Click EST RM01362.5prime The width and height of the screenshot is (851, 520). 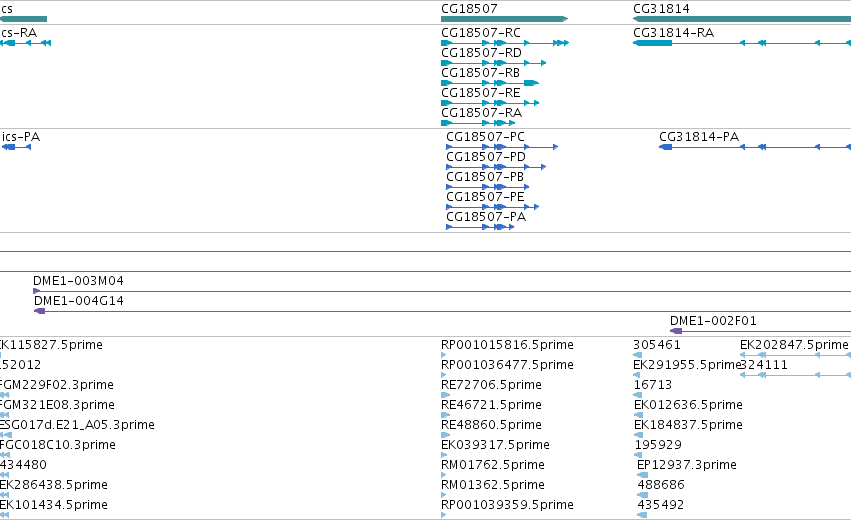(493, 485)
